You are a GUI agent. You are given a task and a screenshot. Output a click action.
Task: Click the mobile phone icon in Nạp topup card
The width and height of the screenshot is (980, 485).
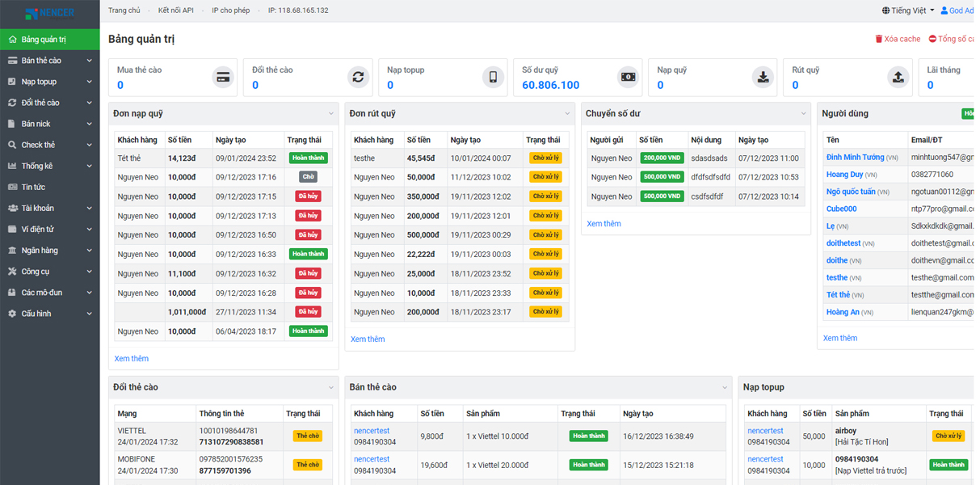[x=493, y=78]
